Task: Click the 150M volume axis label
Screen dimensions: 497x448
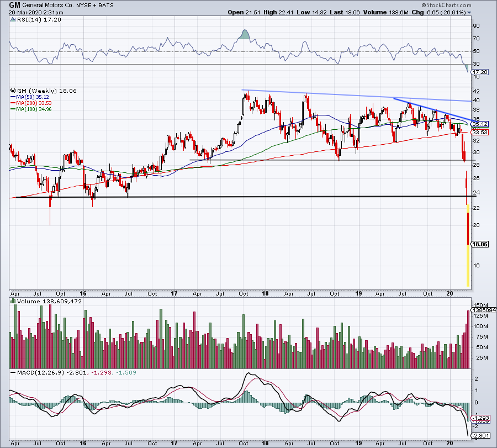Action: tap(480, 305)
